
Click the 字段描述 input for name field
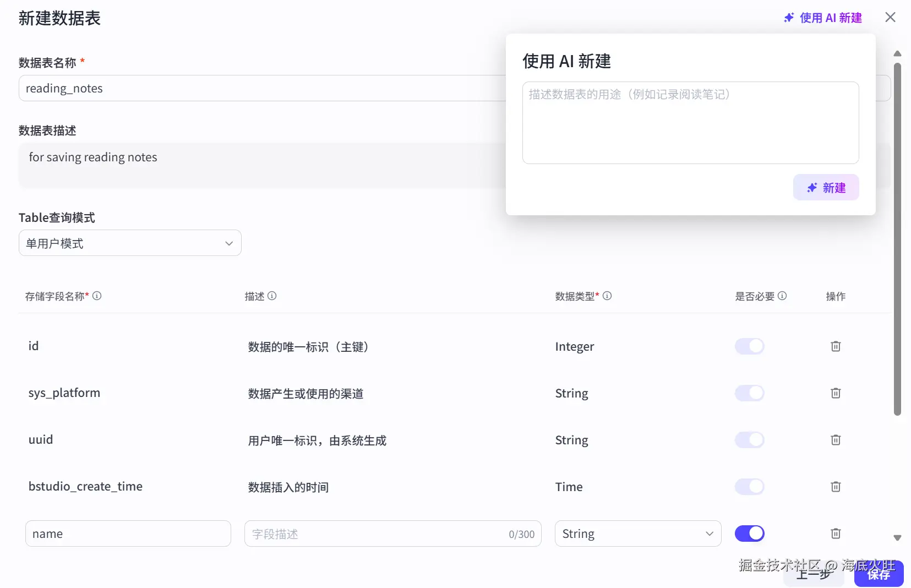click(393, 533)
